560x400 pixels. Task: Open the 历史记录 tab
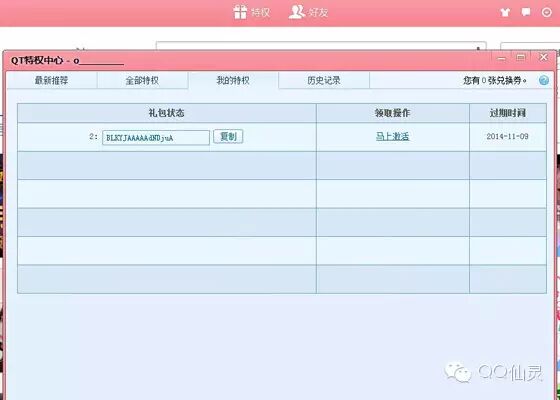pyautogui.click(x=324, y=80)
